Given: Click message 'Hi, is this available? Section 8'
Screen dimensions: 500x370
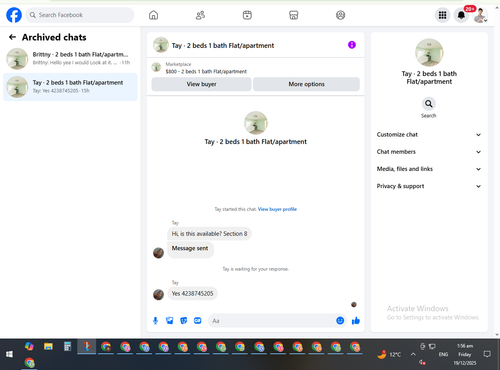Looking at the screenshot, I should [x=209, y=234].
